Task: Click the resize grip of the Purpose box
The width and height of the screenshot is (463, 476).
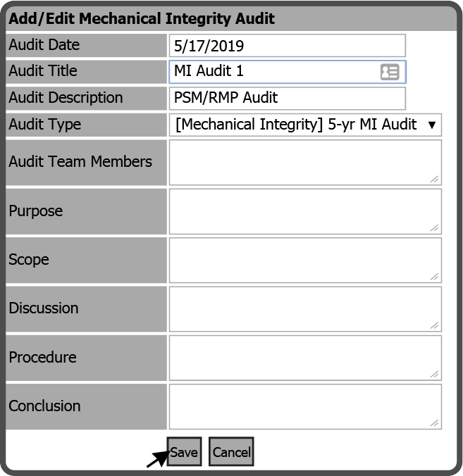Action: [434, 228]
